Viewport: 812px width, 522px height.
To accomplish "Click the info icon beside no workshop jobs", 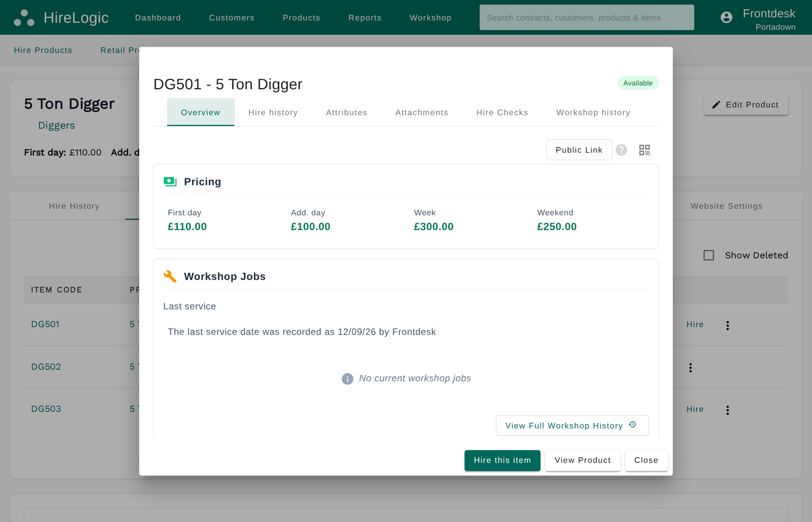I will tap(347, 379).
